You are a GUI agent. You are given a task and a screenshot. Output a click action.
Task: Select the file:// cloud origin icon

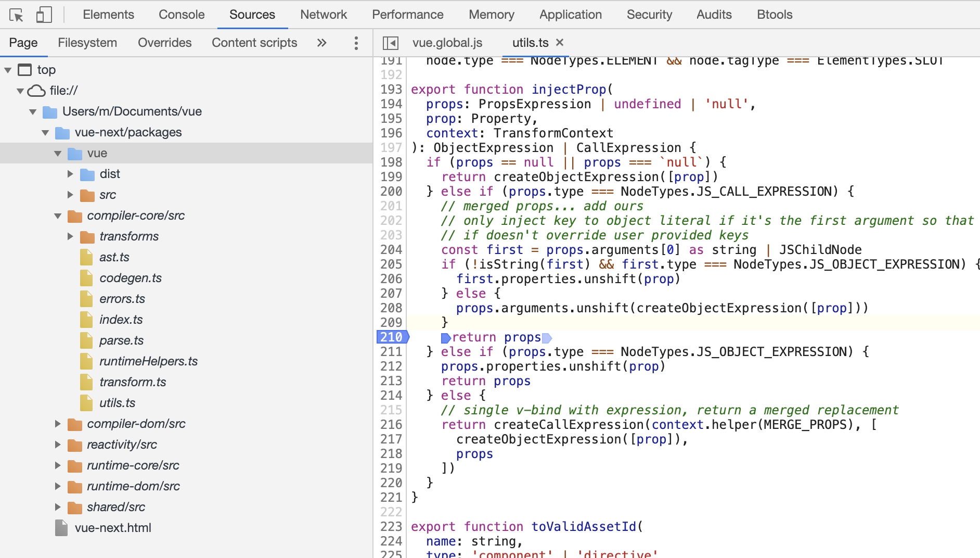pos(36,91)
